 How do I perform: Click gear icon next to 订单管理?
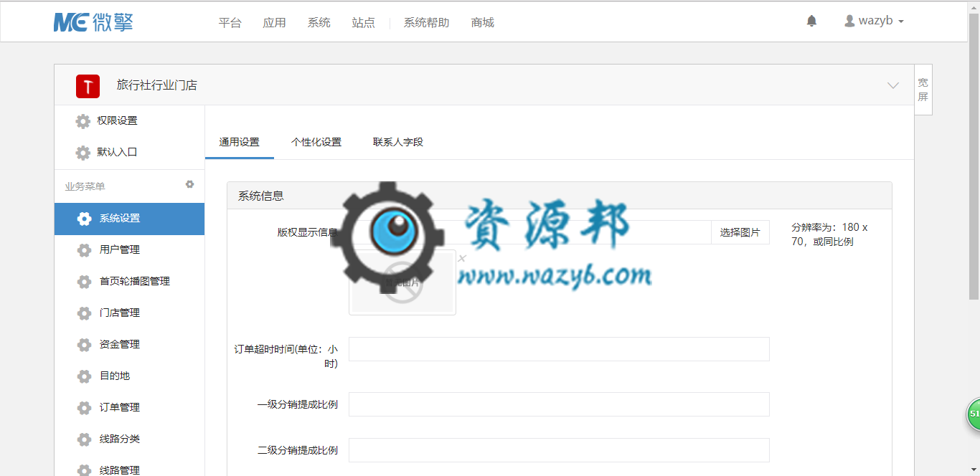click(x=85, y=408)
